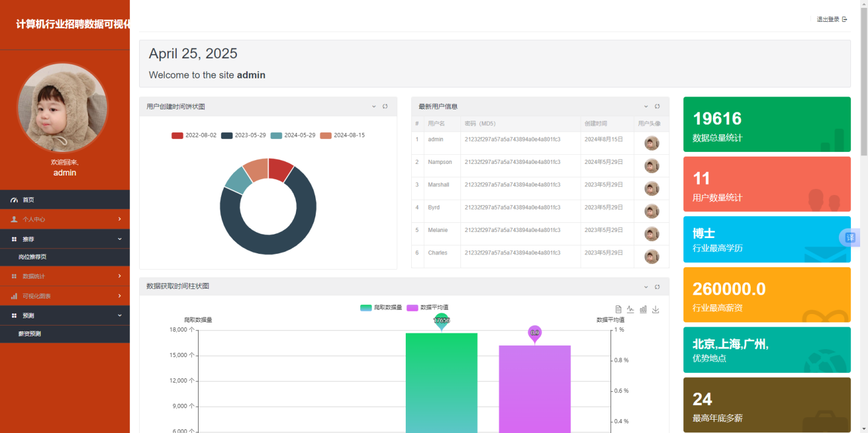Expand the 数据统计 sidebar chevron
This screenshot has height=433, width=868.
[x=120, y=276]
